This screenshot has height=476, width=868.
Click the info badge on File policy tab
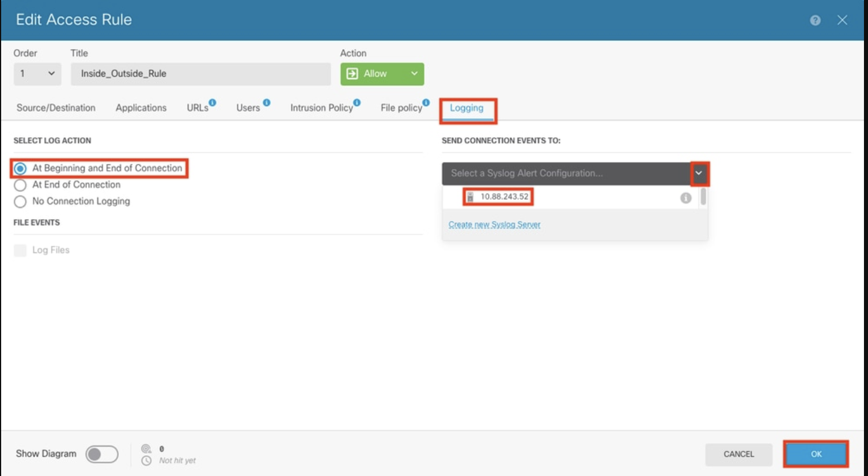click(x=426, y=103)
